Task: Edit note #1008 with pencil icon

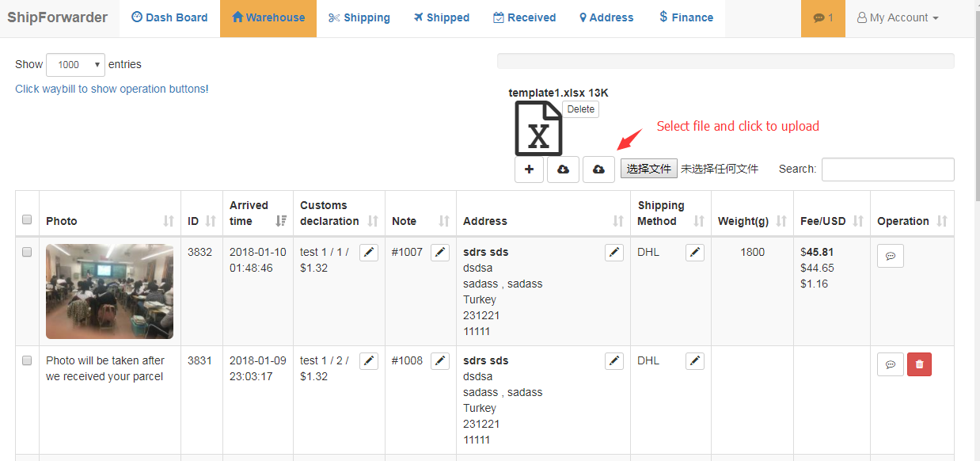Action: click(440, 360)
